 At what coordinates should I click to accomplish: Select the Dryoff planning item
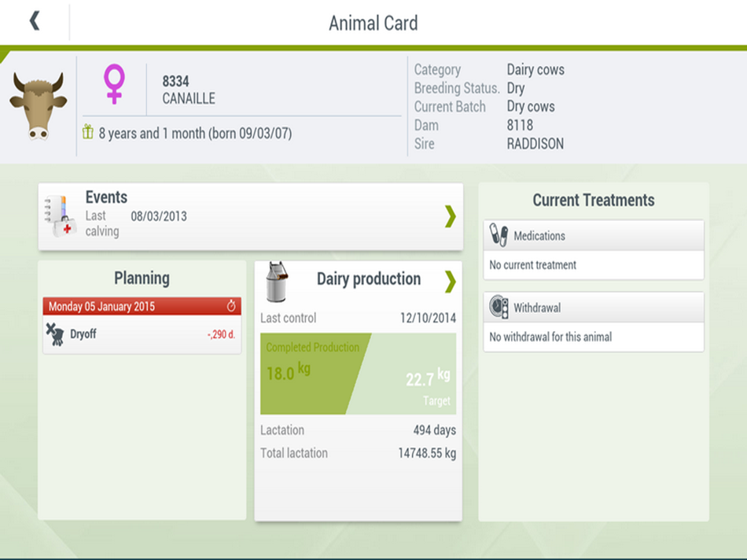coord(142,334)
